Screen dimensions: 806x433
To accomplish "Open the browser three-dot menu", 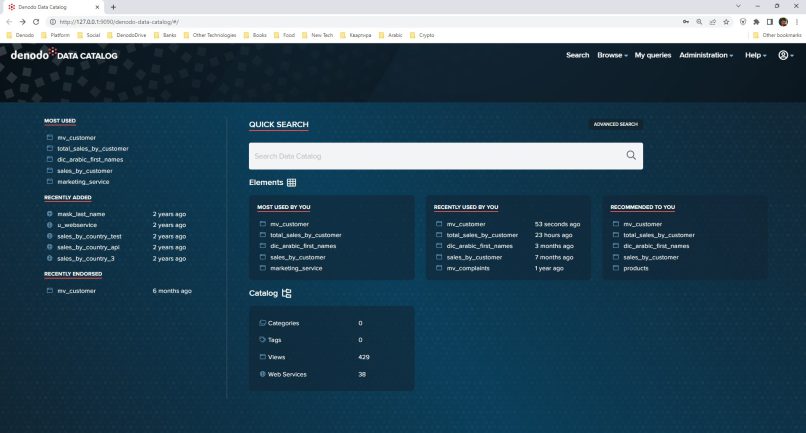I will coord(797,22).
